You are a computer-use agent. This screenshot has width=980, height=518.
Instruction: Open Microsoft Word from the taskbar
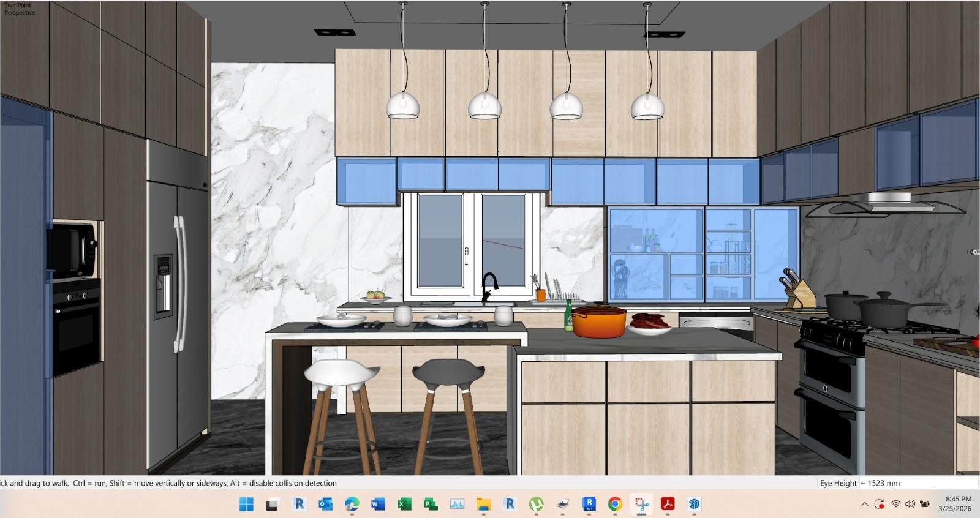point(378,504)
